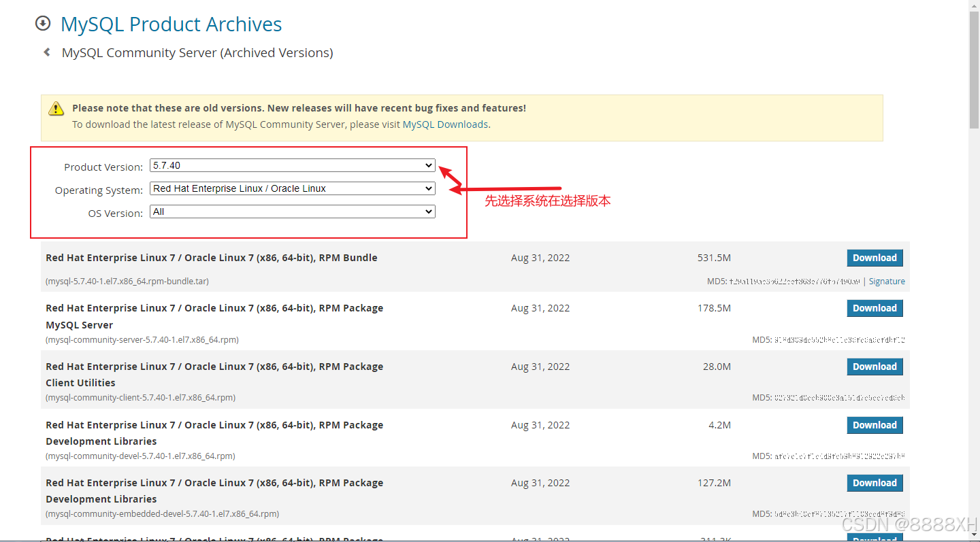Image resolution: width=980 pixels, height=542 pixels.
Task: Click the scrollbar up arrow
Action: click(974, 5)
